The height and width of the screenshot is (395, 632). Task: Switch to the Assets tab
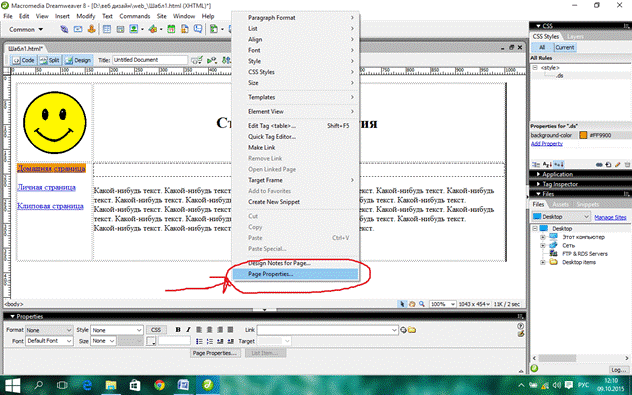pos(561,204)
